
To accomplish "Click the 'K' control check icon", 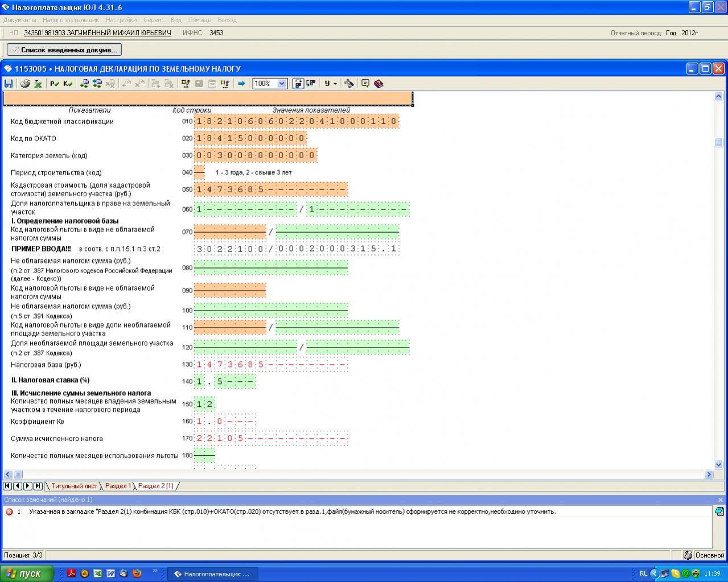I will tap(68, 84).
